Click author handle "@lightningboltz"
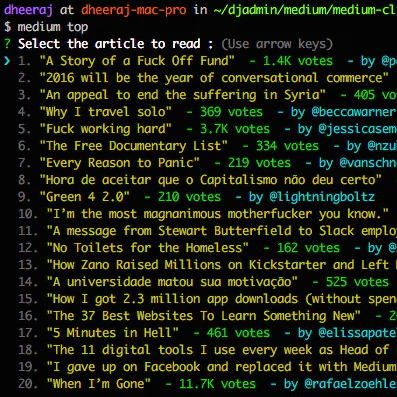Viewport: 397px width, 397px height. pyautogui.click(x=322, y=197)
